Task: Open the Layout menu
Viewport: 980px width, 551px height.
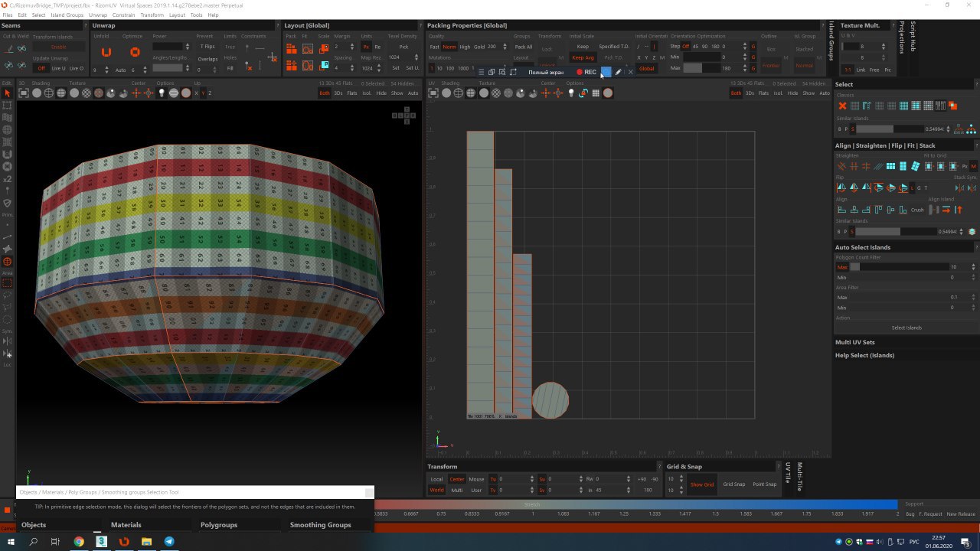Action: (x=177, y=15)
